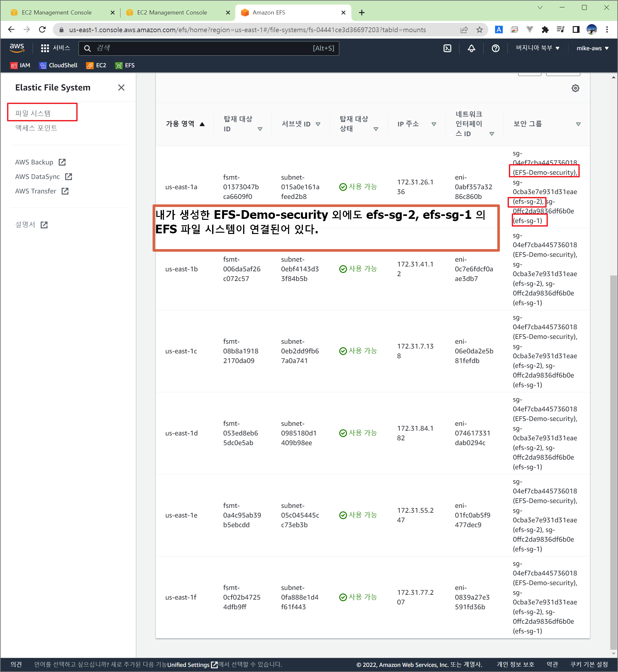Bookmark this page with star icon
This screenshot has width=618, height=672.
(x=480, y=30)
